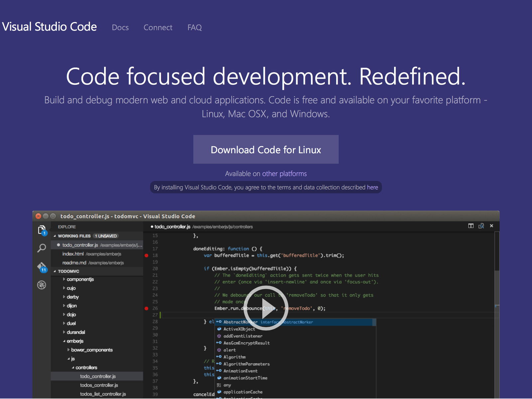Open the Search magnifier icon in sidebar
Screen dimensions: 532x399
(42, 248)
